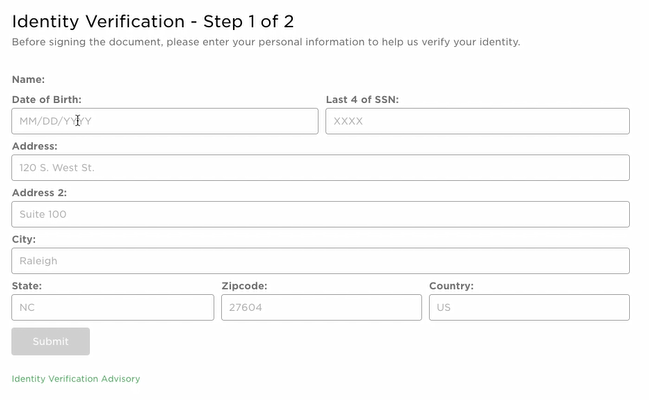649x400 pixels.
Task: Click the Name label
Action: tap(28, 80)
